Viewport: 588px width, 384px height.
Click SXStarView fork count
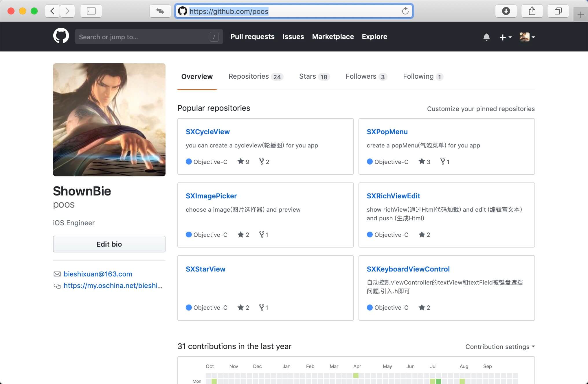pos(263,307)
